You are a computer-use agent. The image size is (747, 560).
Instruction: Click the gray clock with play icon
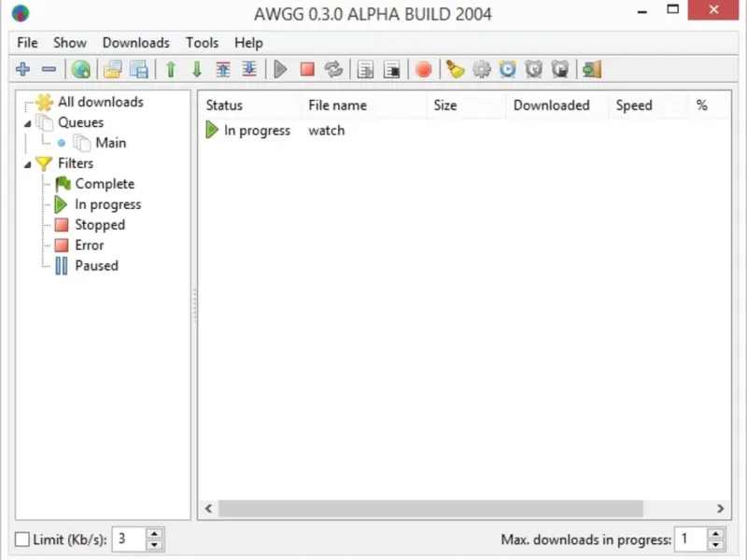tap(560, 69)
